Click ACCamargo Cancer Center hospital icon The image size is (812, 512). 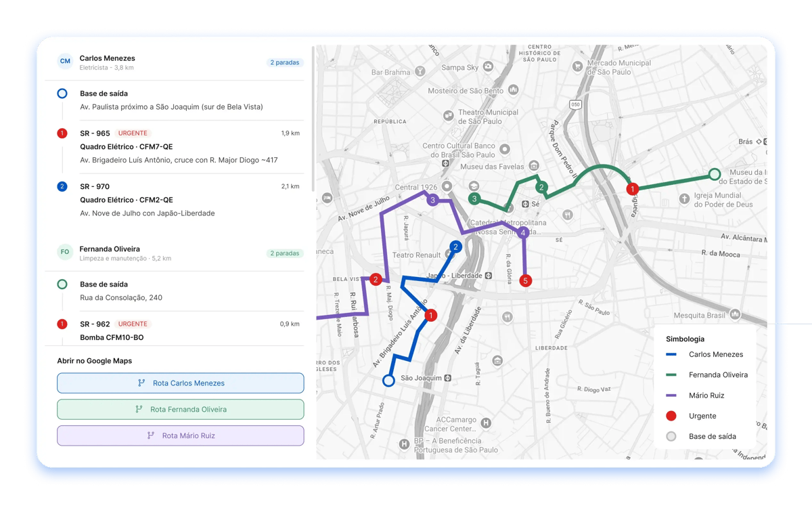pyautogui.click(x=486, y=423)
